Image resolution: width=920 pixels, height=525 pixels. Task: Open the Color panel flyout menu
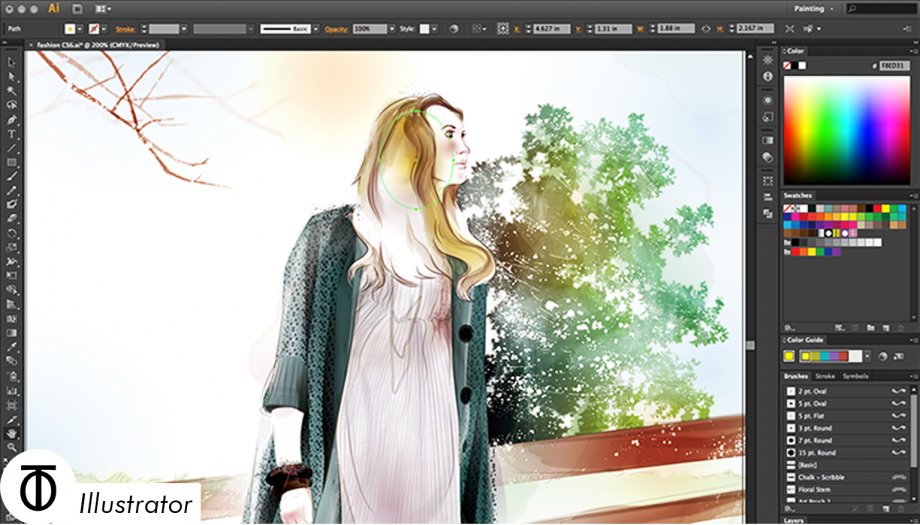point(913,51)
